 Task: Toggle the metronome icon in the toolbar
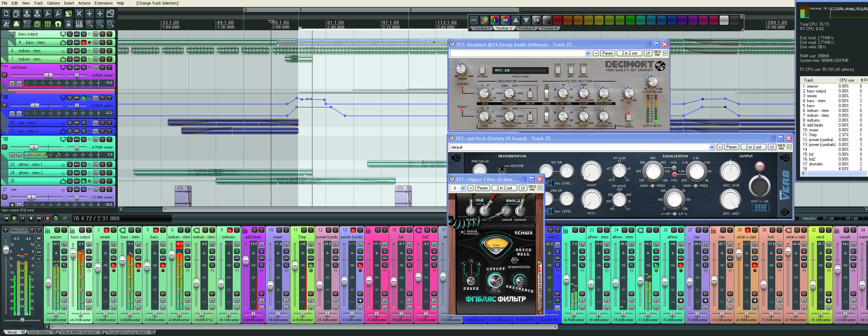point(6,24)
